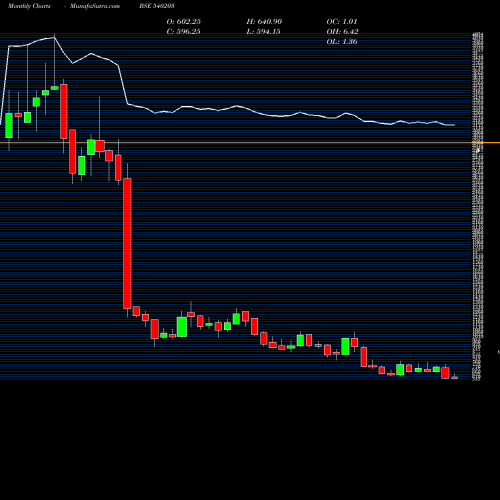Click the high value 'H: 640.90'
This screenshot has width=500, height=500.
pyautogui.click(x=264, y=21)
